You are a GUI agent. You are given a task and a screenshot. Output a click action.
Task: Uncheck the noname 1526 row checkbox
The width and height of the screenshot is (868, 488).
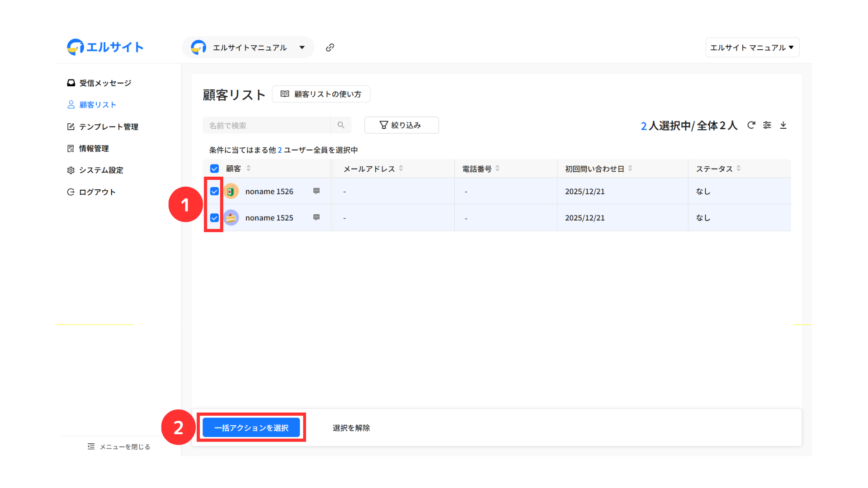coord(214,191)
